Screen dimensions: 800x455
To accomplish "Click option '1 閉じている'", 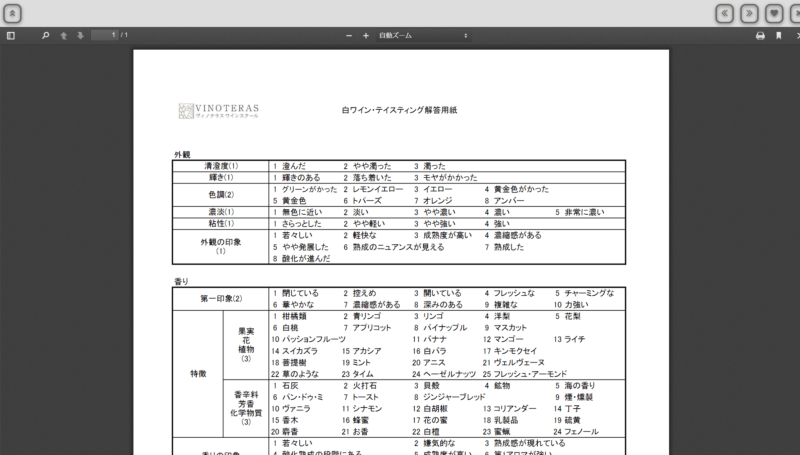I will coord(295,293).
